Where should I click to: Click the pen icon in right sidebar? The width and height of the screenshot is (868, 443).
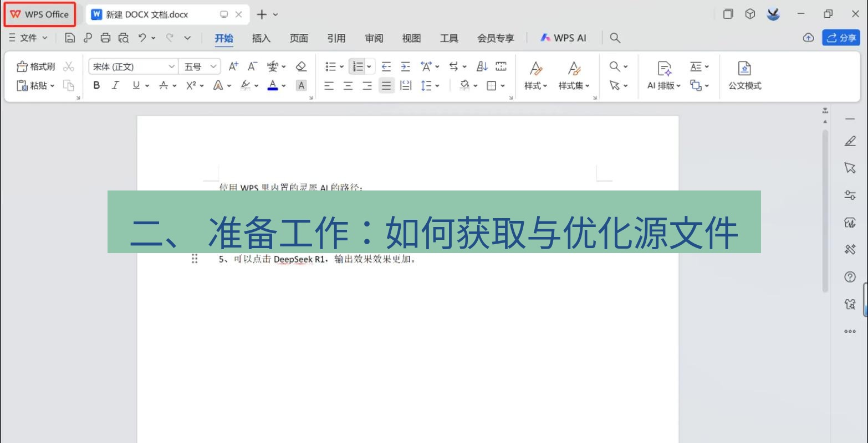[x=850, y=141]
